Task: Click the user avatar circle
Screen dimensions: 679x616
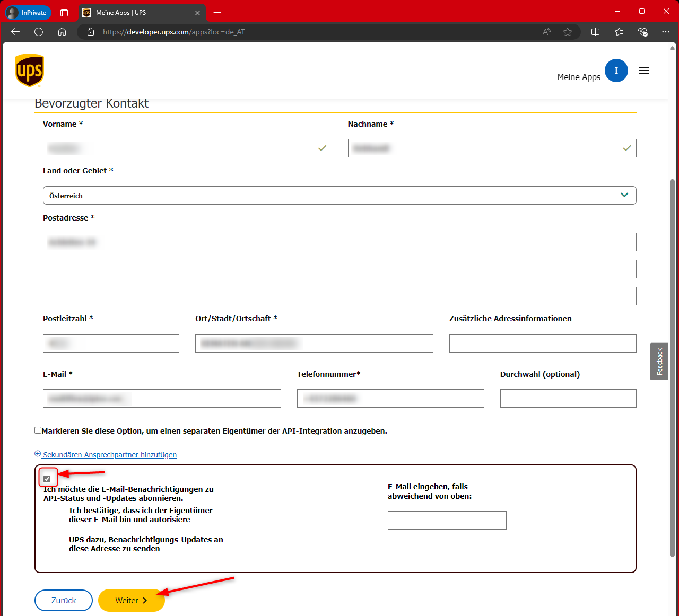Action: click(x=616, y=71)
